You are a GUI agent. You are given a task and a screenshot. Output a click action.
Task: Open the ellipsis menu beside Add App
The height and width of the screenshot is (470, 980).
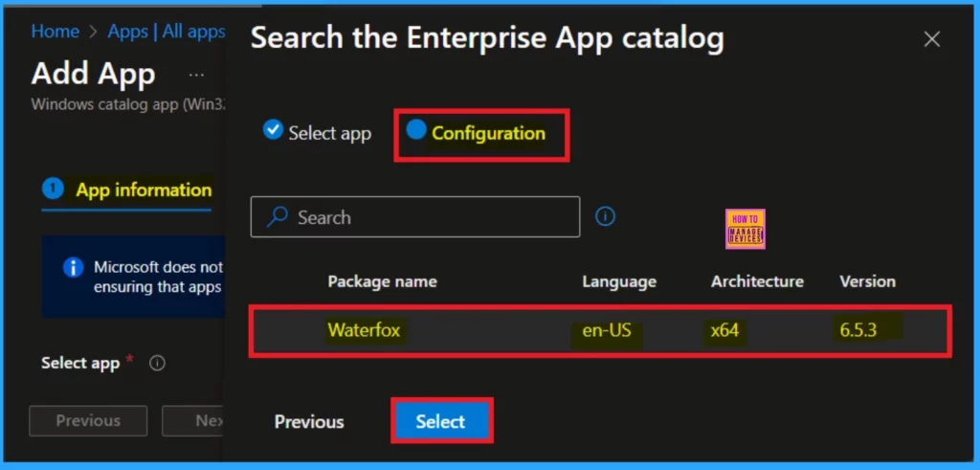click(x=196, y=75)
